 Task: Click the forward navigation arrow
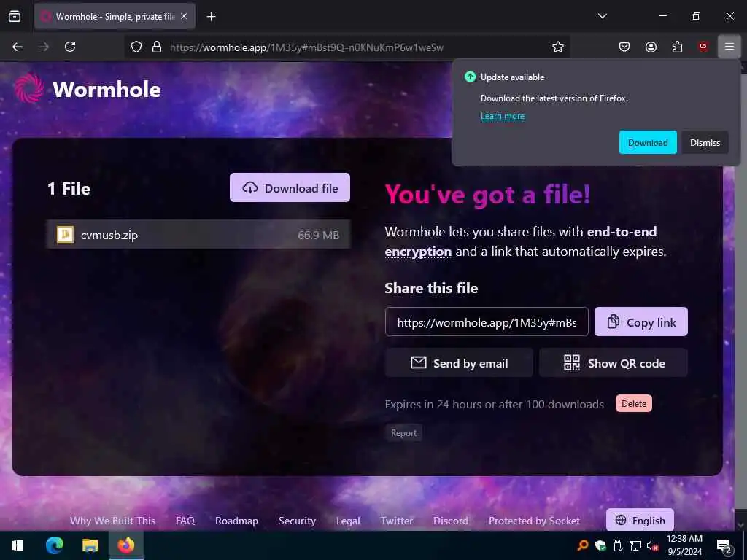tap(44, 47)
